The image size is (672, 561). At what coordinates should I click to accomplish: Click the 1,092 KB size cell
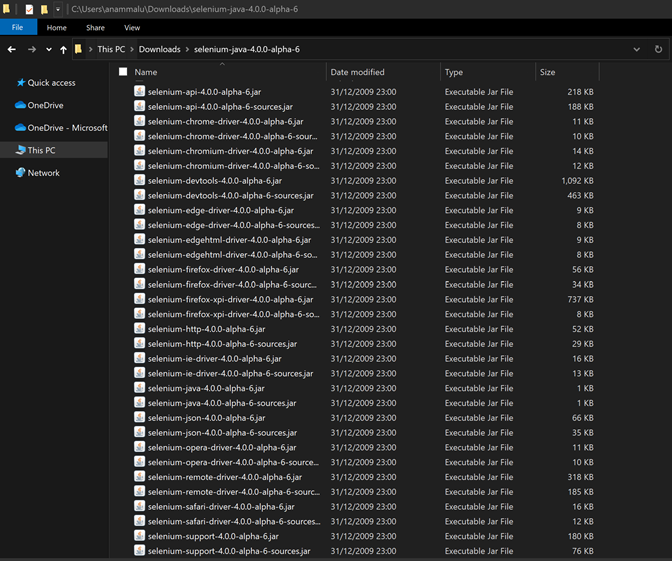pos(577,180)
